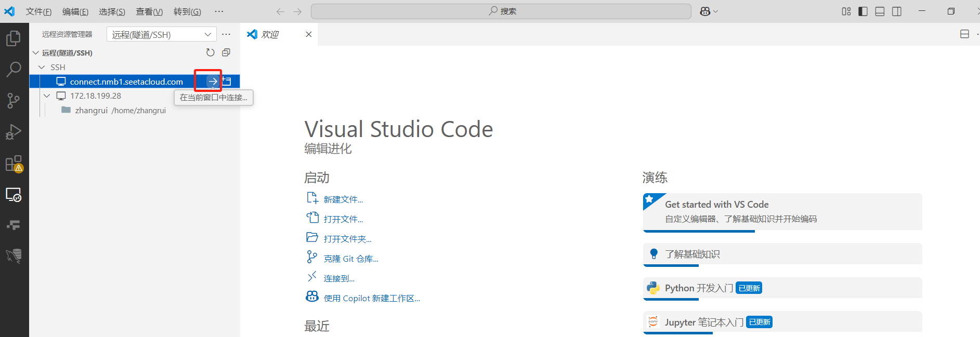The height and width of the screenshot is (337, 980).
Task: Toggle secondary side bar visibility
Action: (897, 11)
